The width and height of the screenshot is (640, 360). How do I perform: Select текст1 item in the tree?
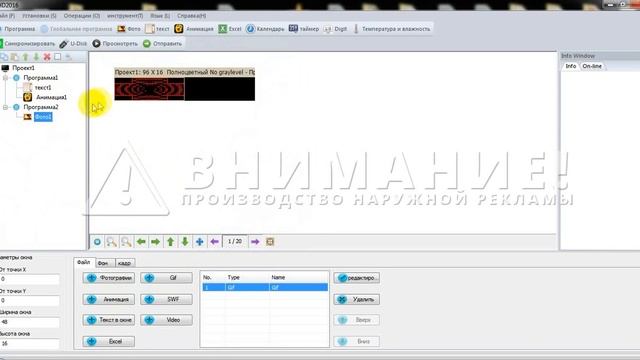click(43, 87)
